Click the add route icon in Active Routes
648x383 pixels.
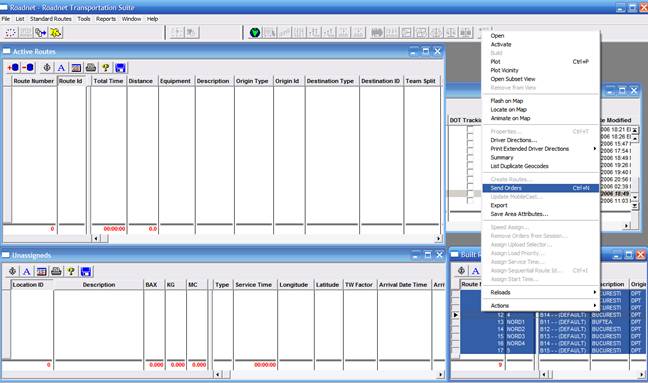pyautogui.click(x=13, y=67)
